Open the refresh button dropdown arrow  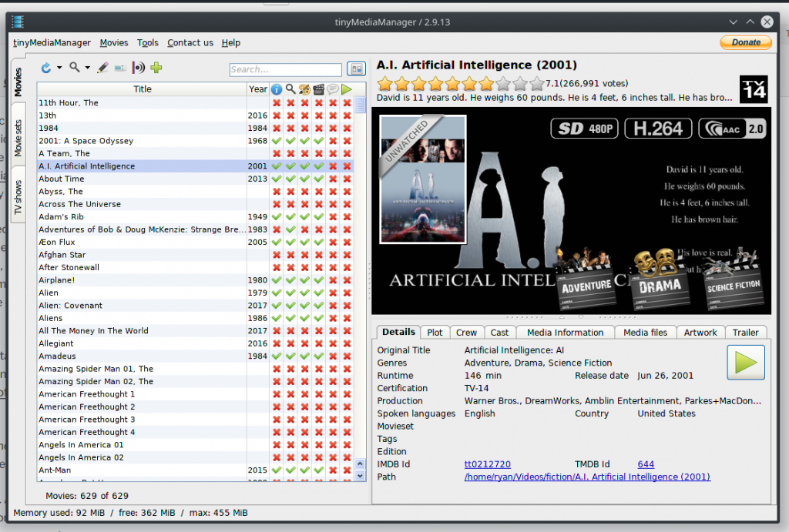tap(59, 68)
